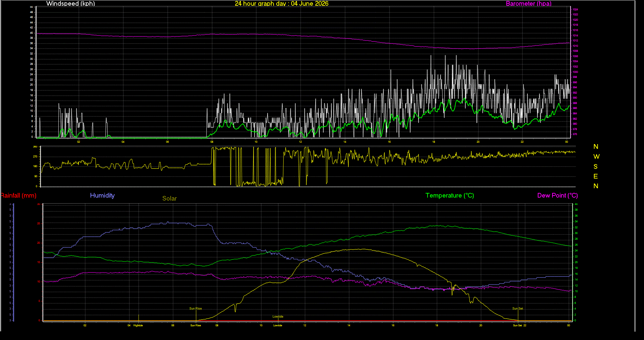
Task: Click the "90" wind direction axis value
Action: [x=36, y=176]
